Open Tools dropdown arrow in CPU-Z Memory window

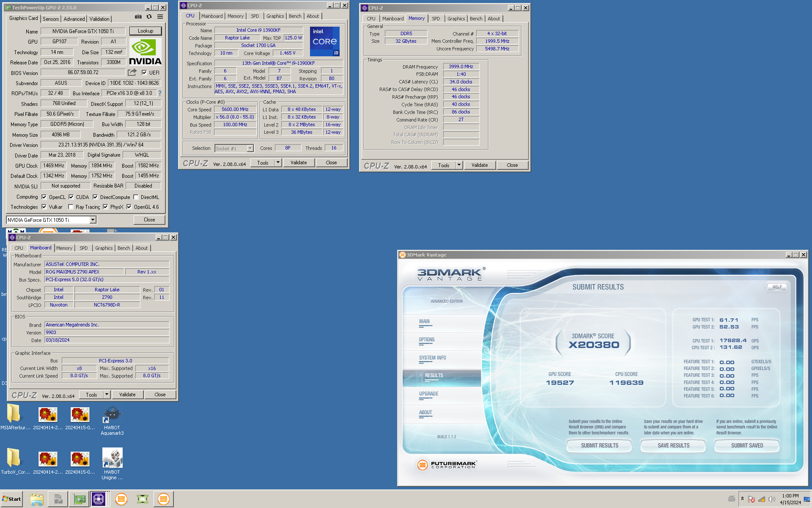pyautogui.click(x=459, y=165)
